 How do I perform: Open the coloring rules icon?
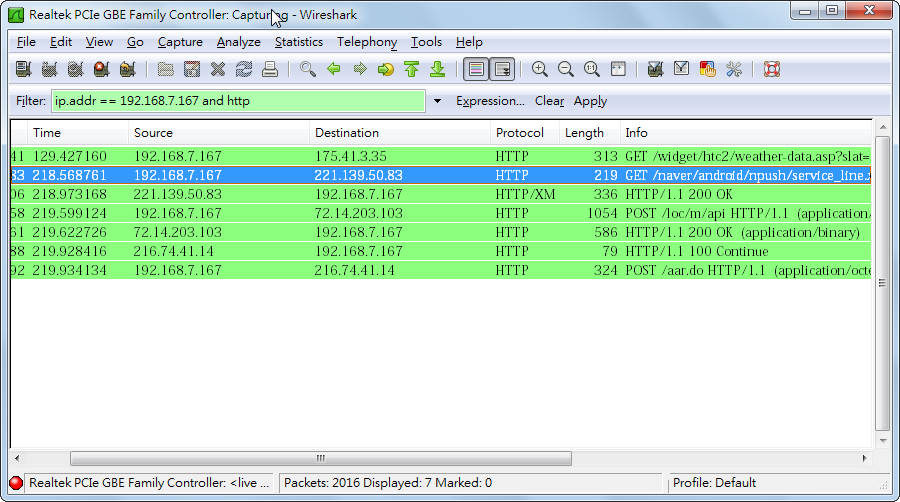[x=708, y=69]
